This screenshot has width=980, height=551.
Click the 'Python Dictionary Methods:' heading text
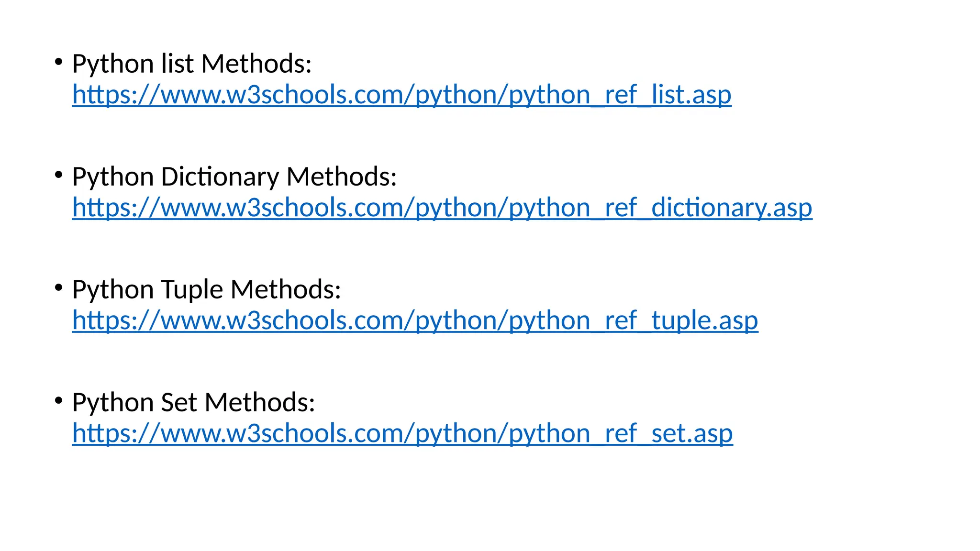[234, 176]
